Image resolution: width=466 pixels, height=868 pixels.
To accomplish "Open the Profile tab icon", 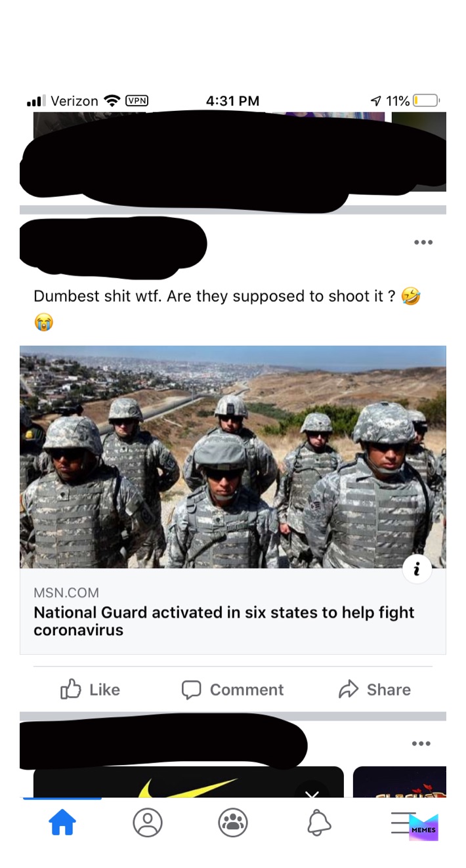I will pos(147,822).
